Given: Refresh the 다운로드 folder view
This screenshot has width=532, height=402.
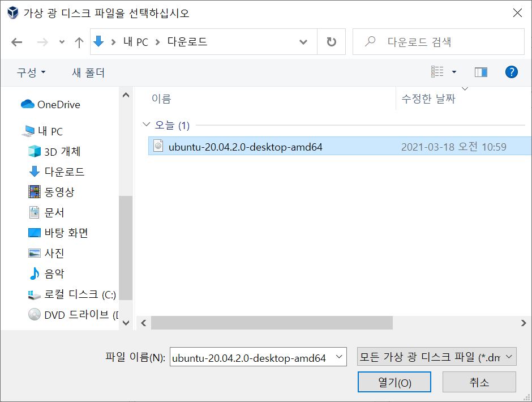Looking at the screenshot, I should point(332,42).
